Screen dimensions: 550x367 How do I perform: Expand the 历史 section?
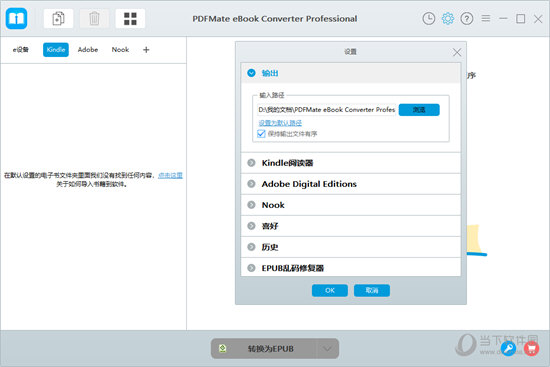(350, 247)
